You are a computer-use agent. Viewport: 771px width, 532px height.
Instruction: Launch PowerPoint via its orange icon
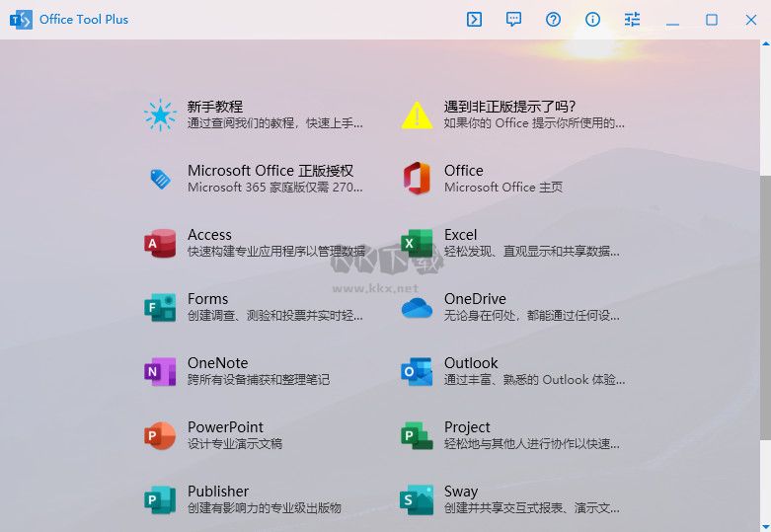(160, 435)
